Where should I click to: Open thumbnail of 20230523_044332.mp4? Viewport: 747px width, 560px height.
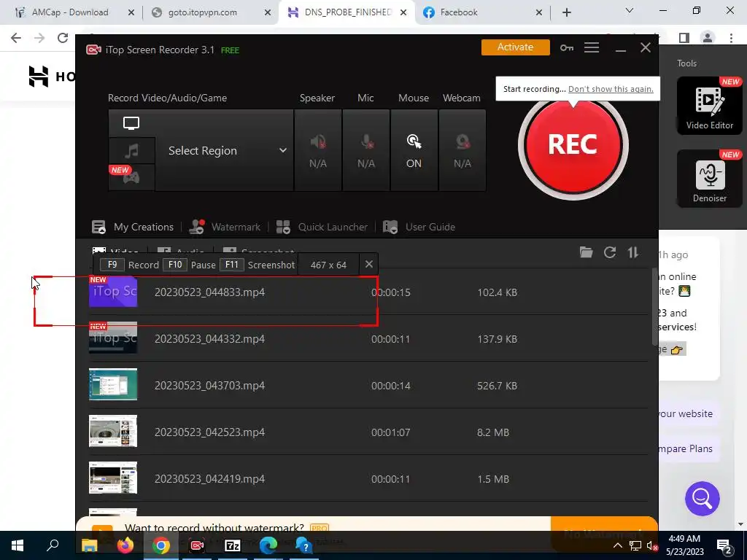113,338
